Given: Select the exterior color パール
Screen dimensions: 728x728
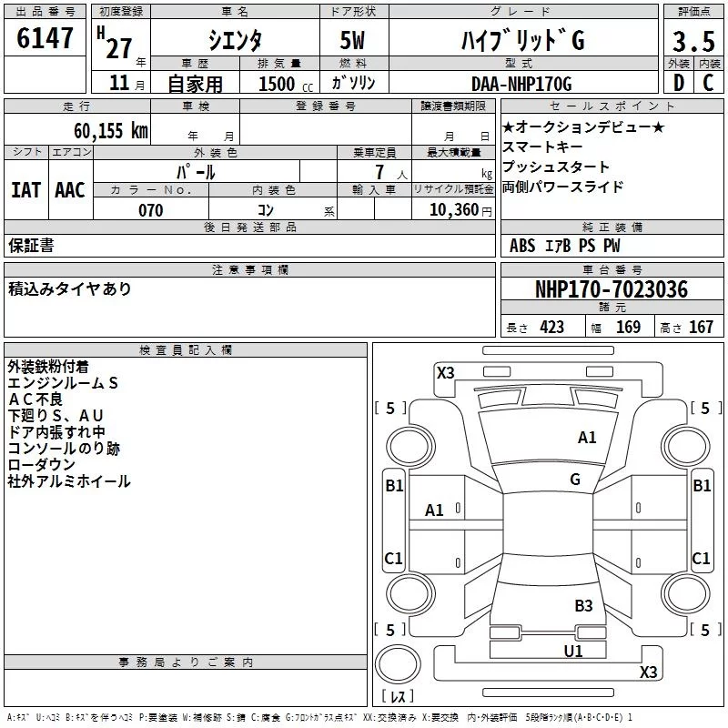Looking at the screenshot, I should pyautogui.click(x=196, y=172).
